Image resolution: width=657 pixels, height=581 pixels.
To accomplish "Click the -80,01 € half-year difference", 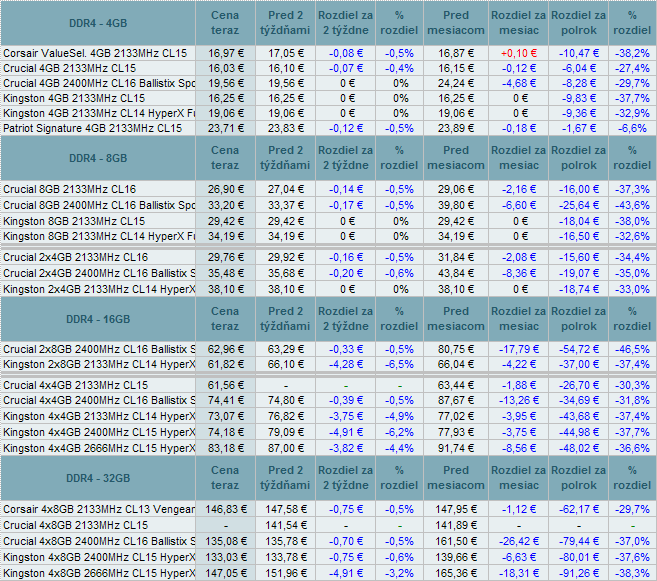I will click(x=579, y=557).
